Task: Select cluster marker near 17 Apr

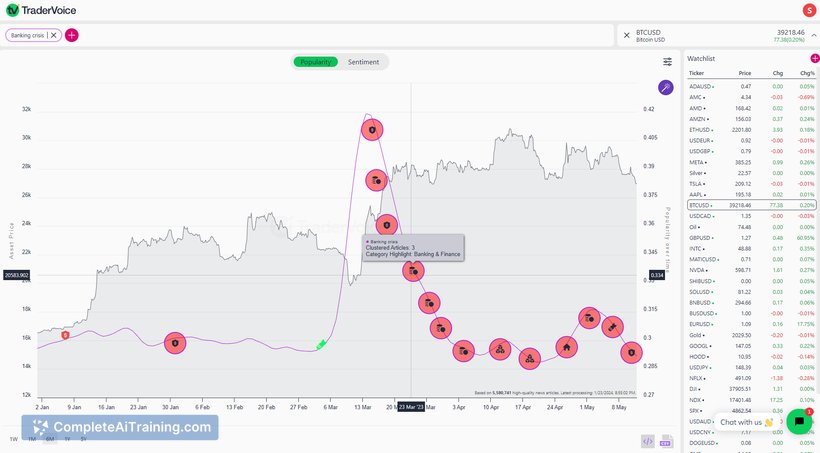Action: point(530,359)
